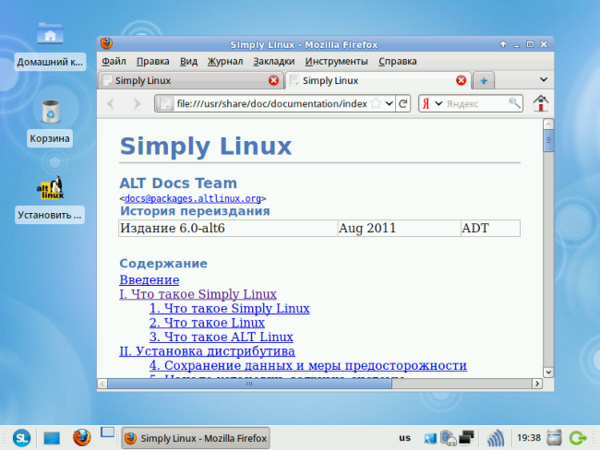Follow the 2. Что такое Linux link
The width and height of the screenshot is (600, 450).
[207, 323]
